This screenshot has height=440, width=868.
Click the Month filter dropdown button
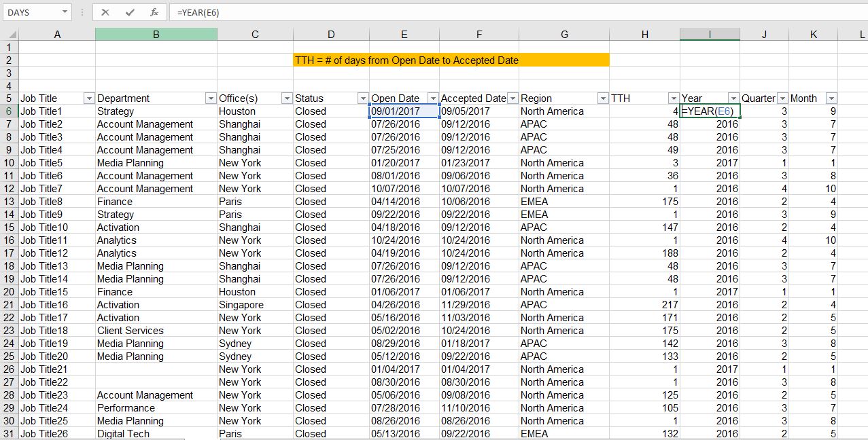point(831,98)
